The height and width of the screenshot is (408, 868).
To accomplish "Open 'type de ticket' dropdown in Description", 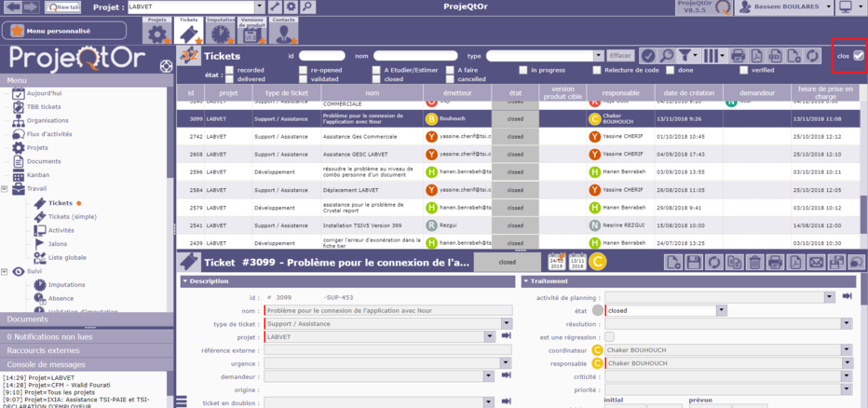I will pos(507,323).
